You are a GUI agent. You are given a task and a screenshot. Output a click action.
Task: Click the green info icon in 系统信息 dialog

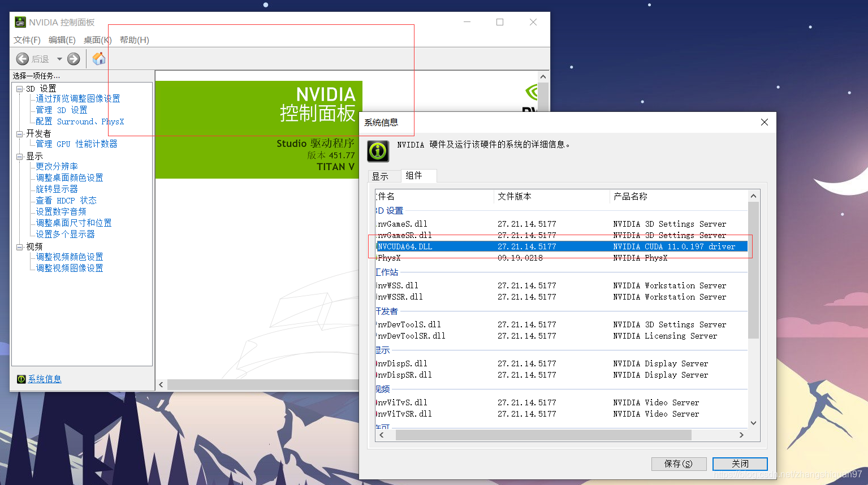[x=378, y=151]
